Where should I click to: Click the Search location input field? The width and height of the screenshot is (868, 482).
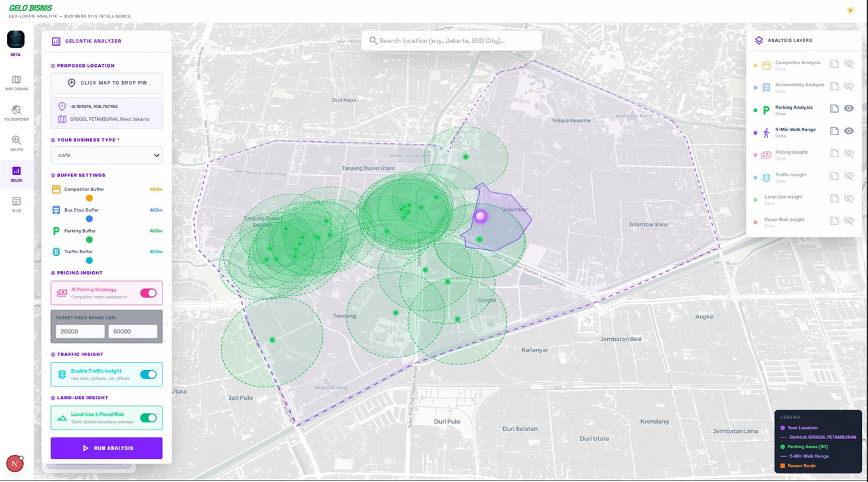tap(451, 40)
